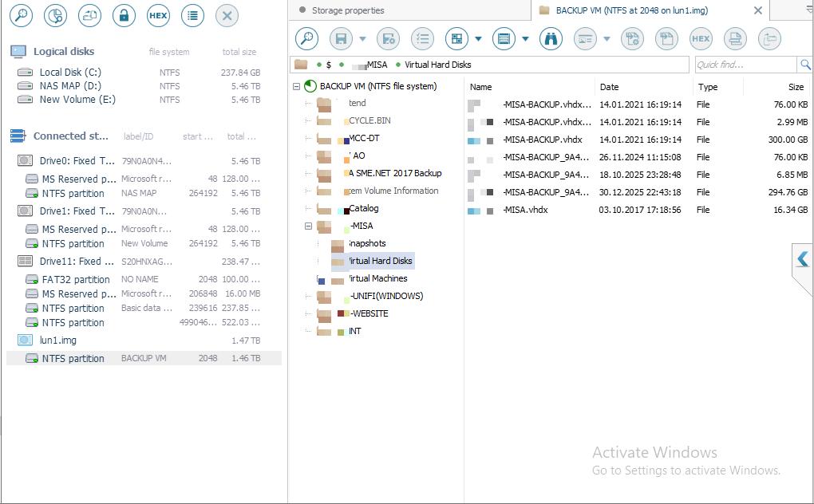Click the lun1.img disk image icon

click(x=25, y=341)
